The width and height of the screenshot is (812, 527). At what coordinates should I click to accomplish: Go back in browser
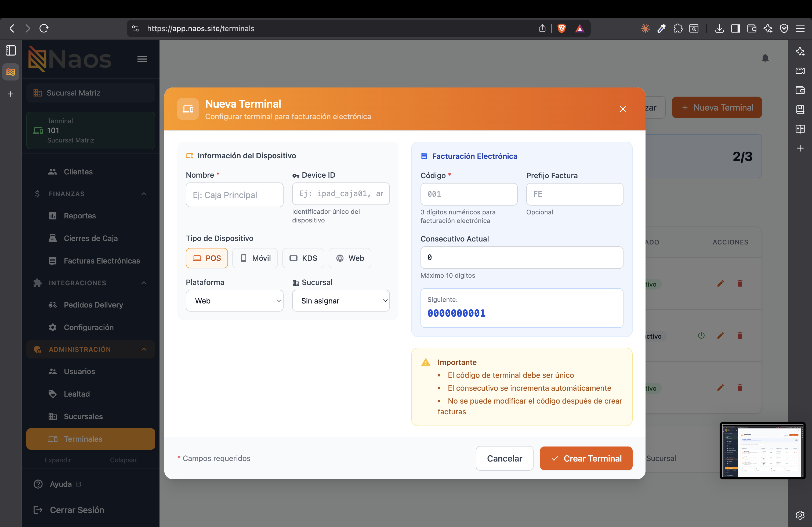(x=12, y=28)
